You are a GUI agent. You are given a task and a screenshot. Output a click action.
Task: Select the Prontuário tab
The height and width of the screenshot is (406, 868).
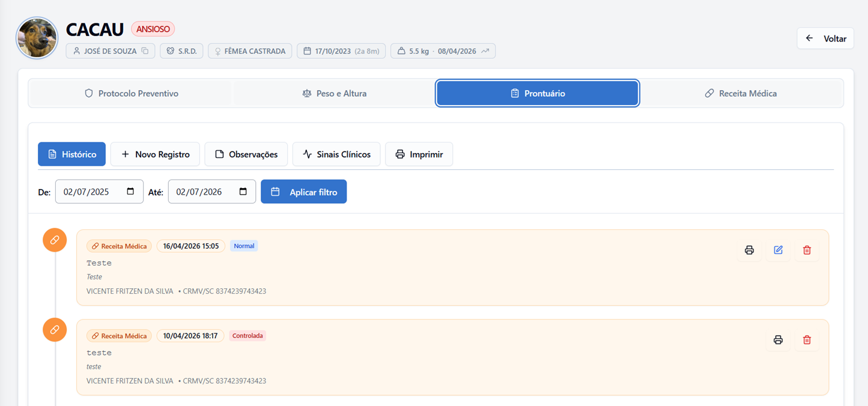tap(538, 94)
